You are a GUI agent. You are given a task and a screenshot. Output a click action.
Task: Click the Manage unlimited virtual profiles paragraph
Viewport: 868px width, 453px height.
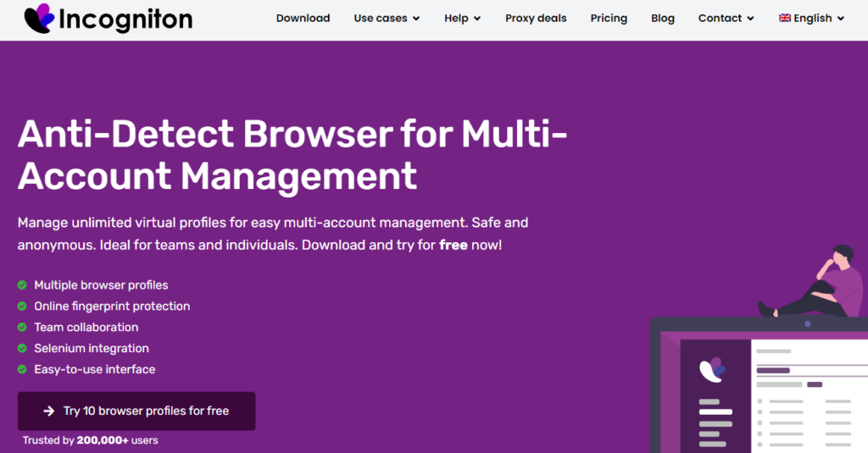pos(273,234)
